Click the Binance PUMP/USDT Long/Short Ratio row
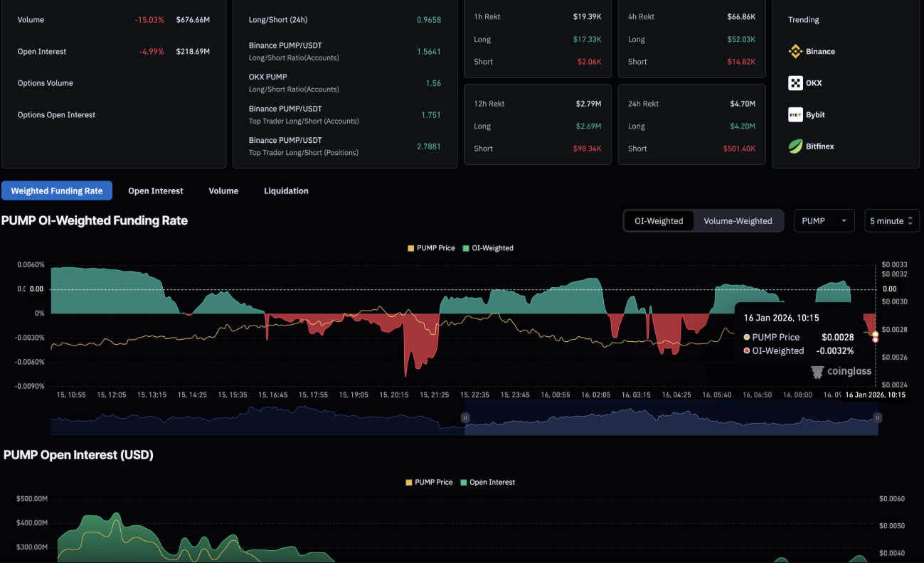924x563 pixels. coord(344,51)
